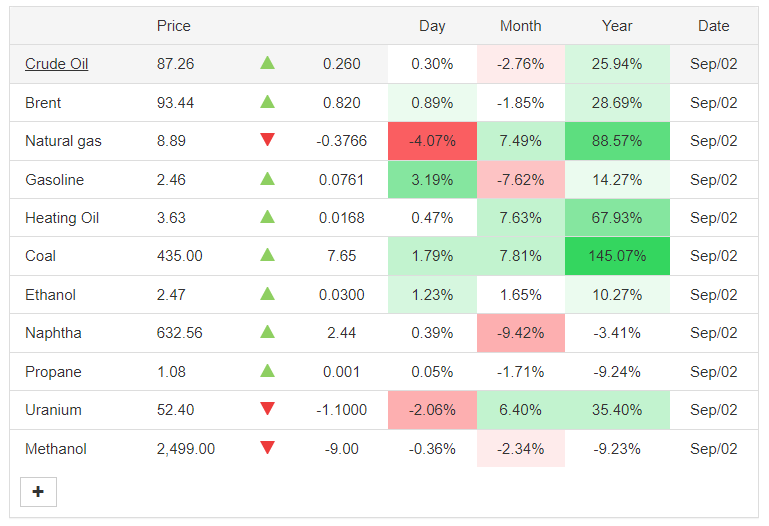Click the green up arrow in Gasoline row
The height and width of the screenshot is (526, 769).
(x=267, y=178)
